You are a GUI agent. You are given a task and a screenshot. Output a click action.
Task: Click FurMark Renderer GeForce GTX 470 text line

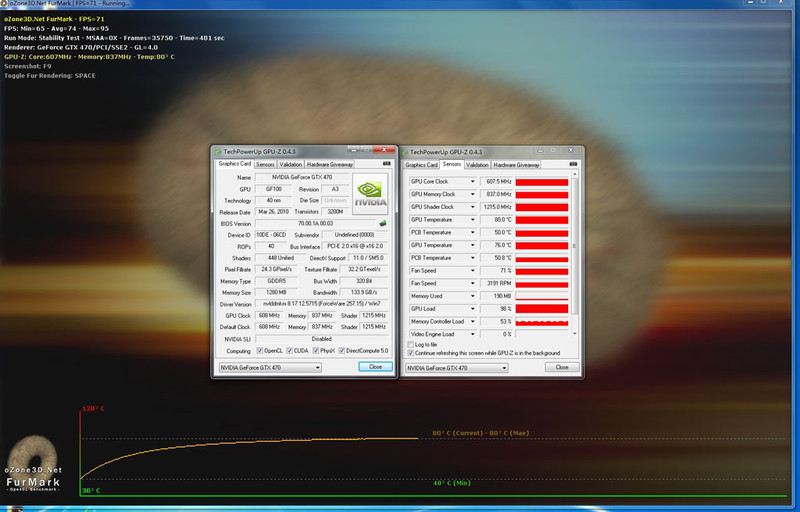[81, 47]
